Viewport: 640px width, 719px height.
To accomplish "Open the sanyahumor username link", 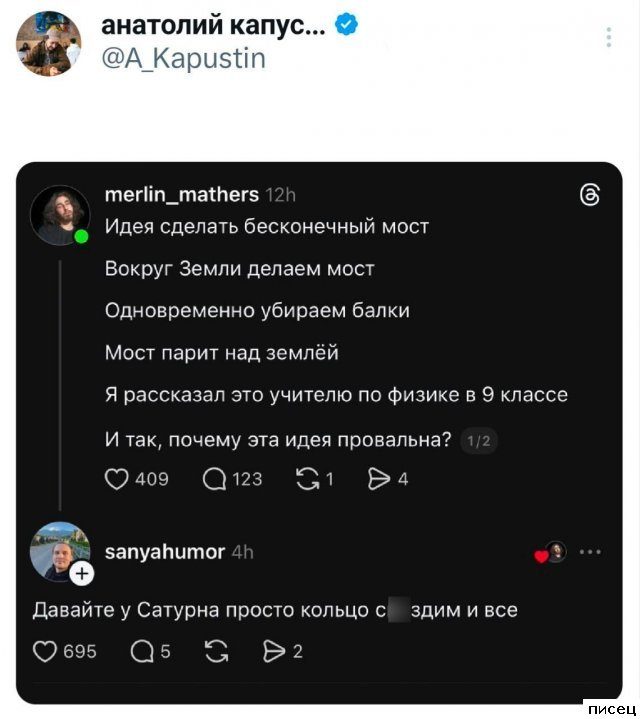I will click(x=164, y=551).
